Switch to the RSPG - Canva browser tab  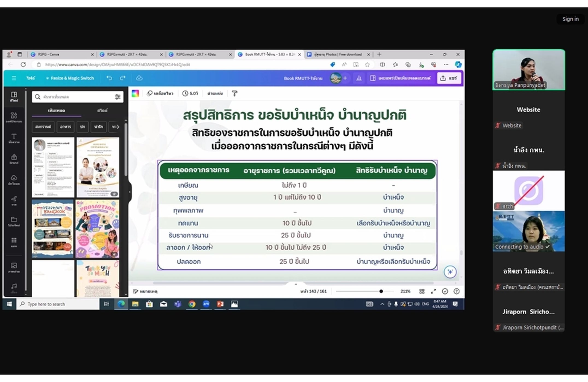click(62, 54)
